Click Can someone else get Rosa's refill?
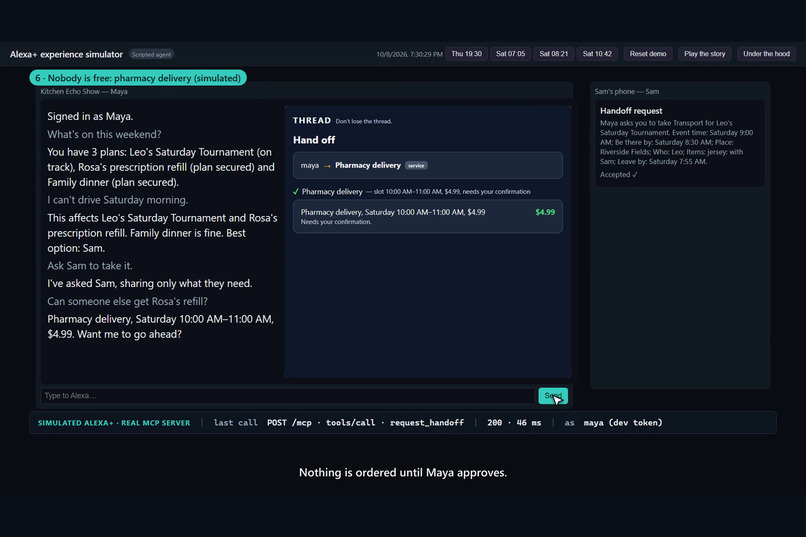 coord(127,302)
